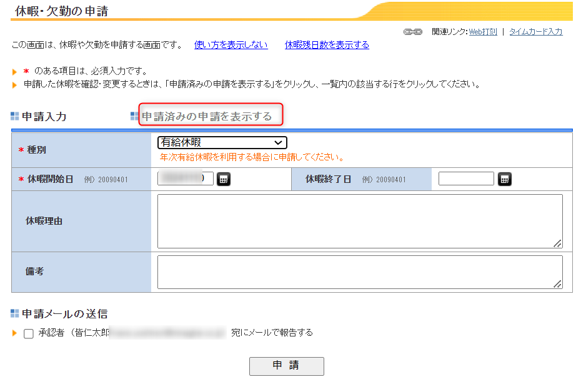The image size is (586, 392).
Task: Click the 休暇理由 textarea resize handle
Action: click(x=558, y=243)
